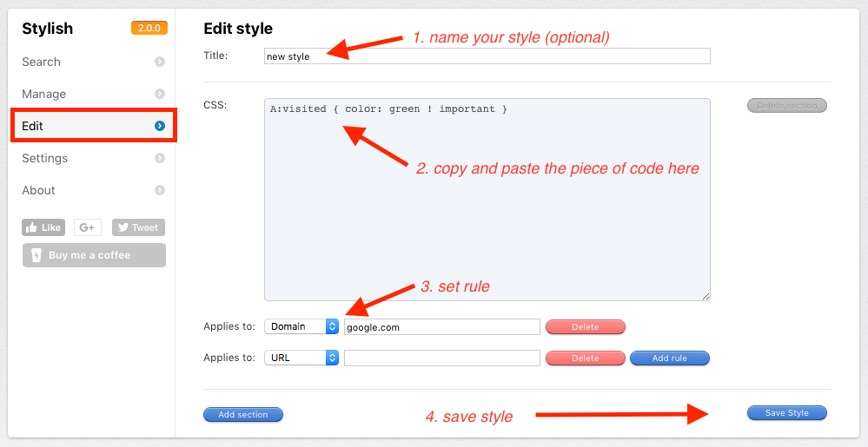Click the arrow icon next to Search

[160, 62]
